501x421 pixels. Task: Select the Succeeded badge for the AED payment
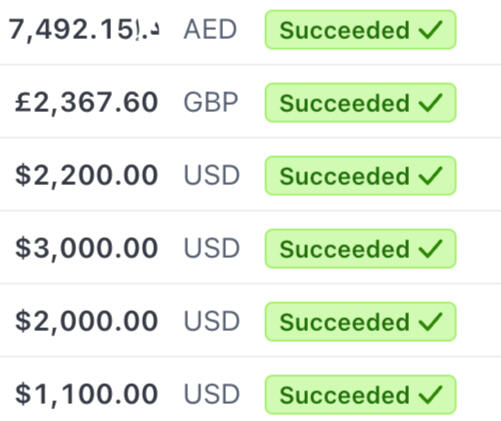pos(360,30)
